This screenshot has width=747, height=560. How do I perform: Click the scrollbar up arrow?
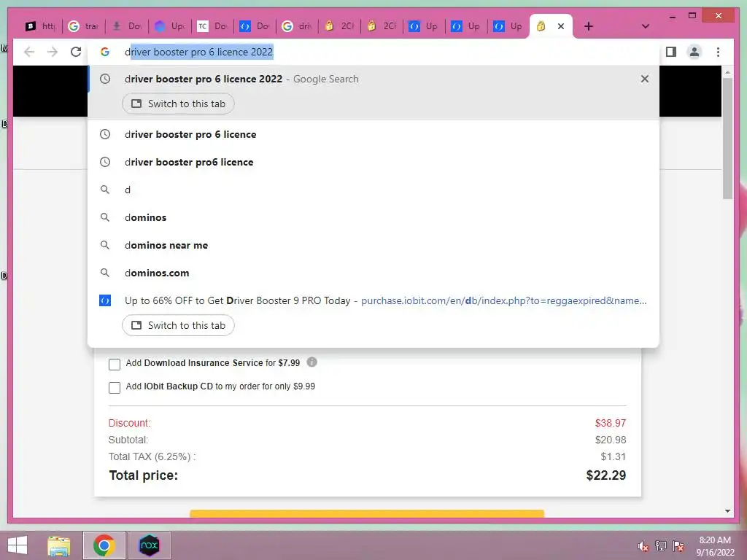pos(727,72)
